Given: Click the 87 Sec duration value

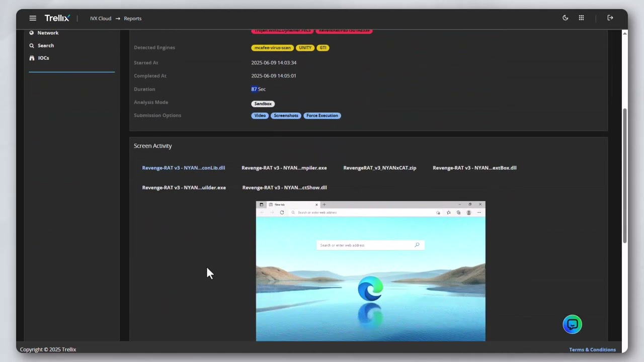Looking at the screenshot, I should click(x=258, y=89).
